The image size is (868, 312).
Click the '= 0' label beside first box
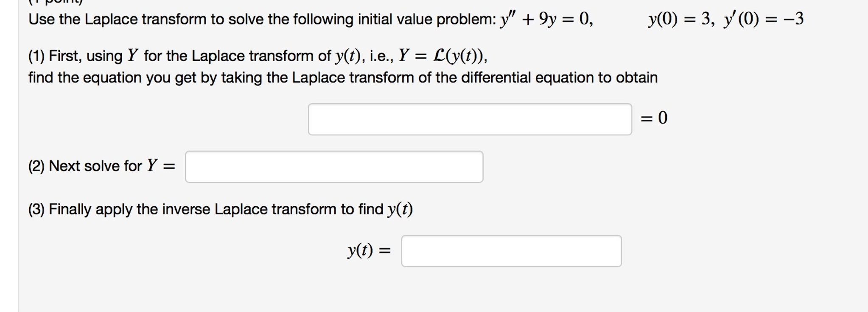click(x=654, y=118)
